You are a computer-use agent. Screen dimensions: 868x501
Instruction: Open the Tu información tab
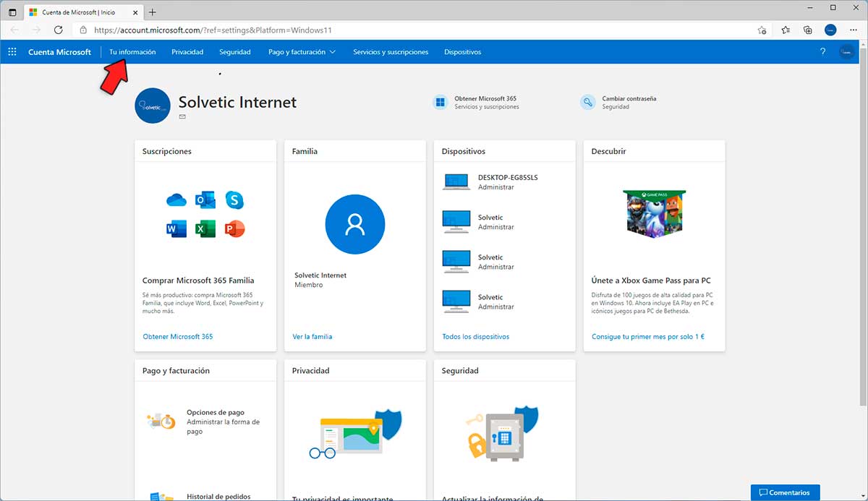click(132, 52)
